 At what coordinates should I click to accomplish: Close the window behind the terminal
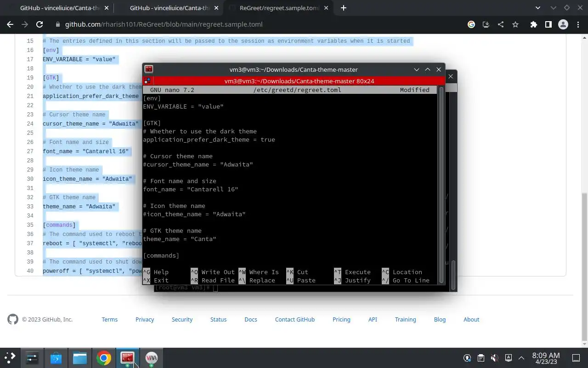451,76
